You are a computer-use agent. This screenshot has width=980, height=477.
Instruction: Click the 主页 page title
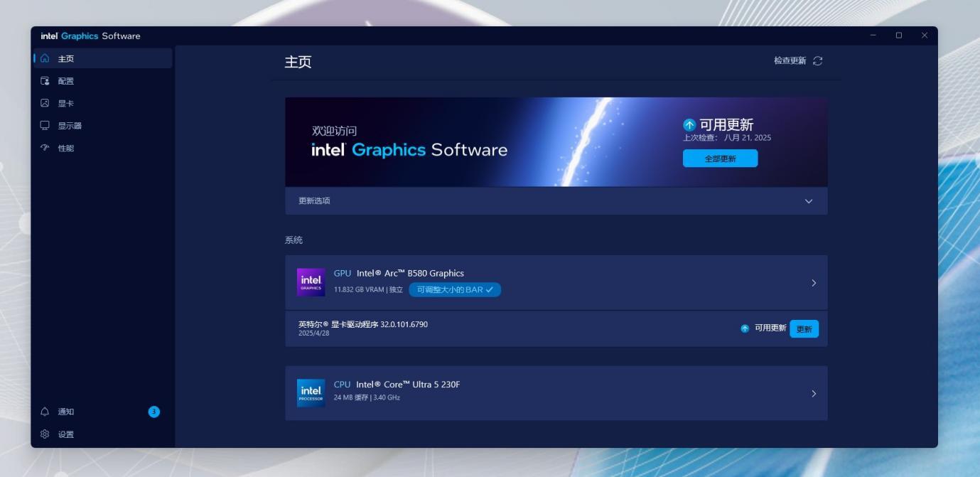298,62
